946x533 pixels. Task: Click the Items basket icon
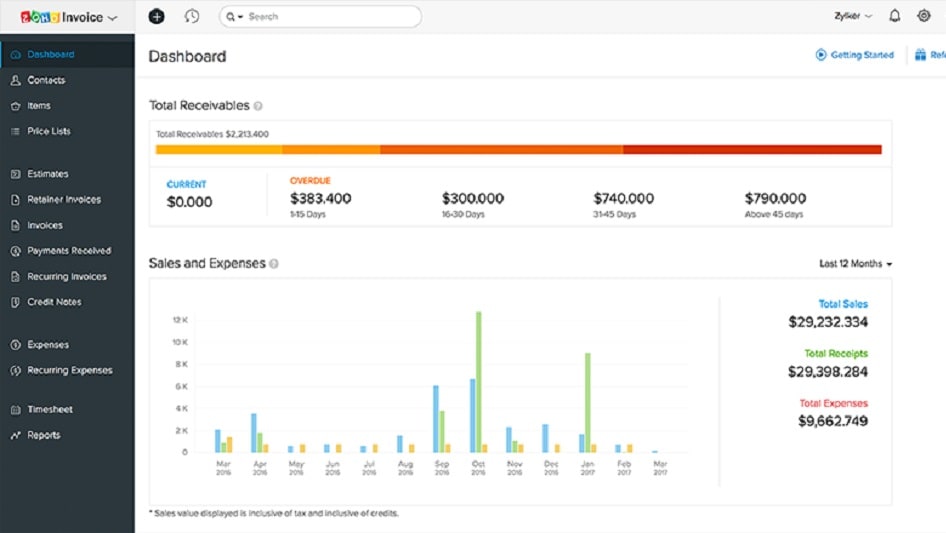pos(16,106)
